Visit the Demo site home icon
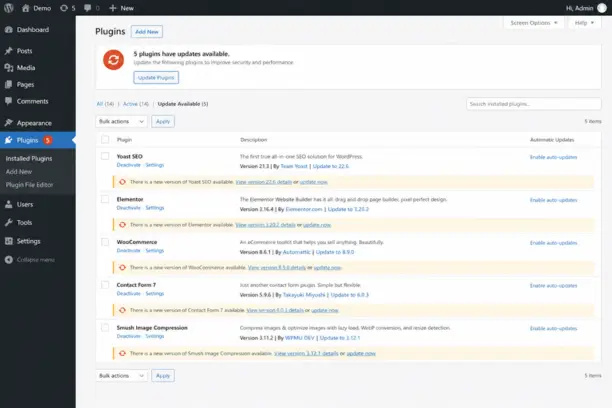Viewport: 612px width, 408px height. click(x=26, y=8)
